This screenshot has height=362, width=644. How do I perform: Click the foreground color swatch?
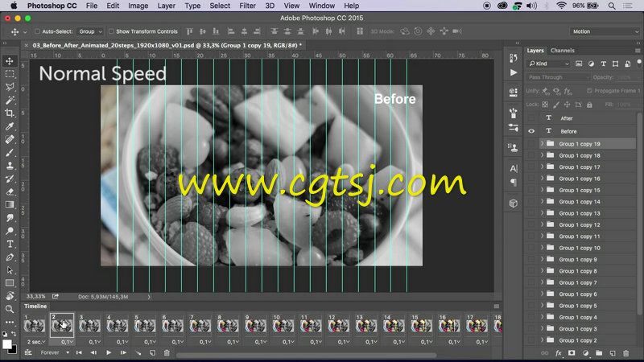[7, 344]
